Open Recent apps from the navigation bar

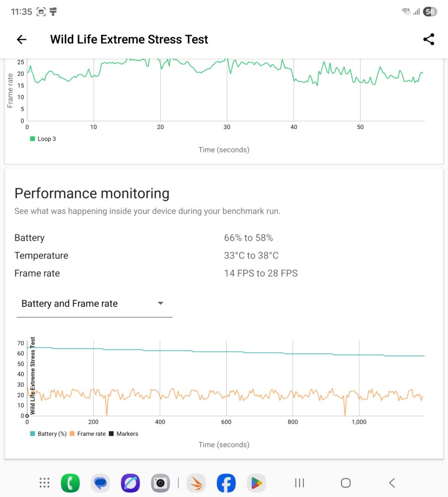299,482
